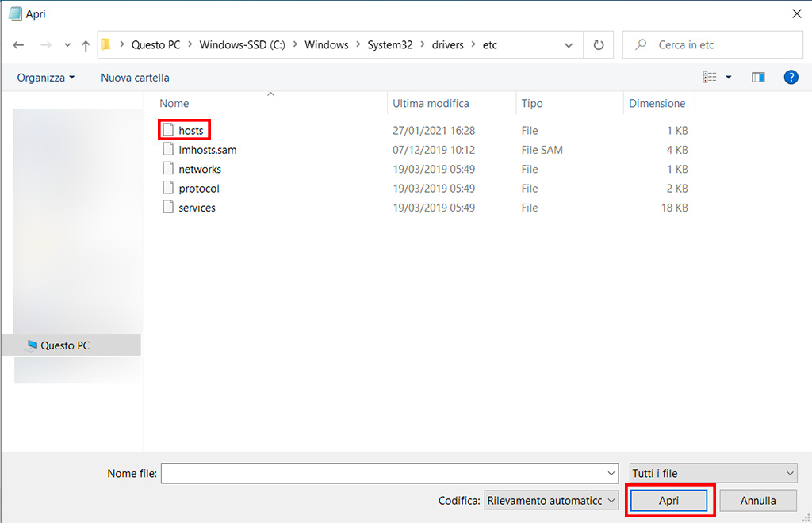The height and width of the screenshot is (523, 812).
Task: Click the 18 KB size cell
Action: tap(674, 208)
